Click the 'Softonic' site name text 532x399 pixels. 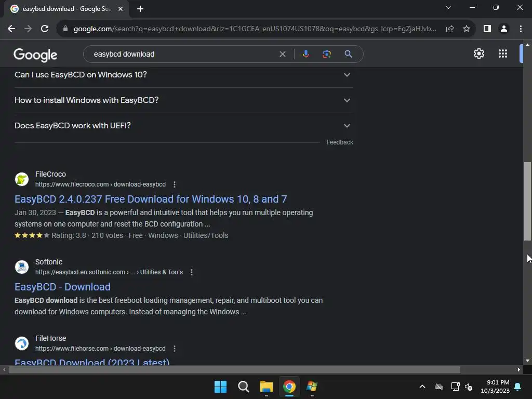click(x=49, y=262)
